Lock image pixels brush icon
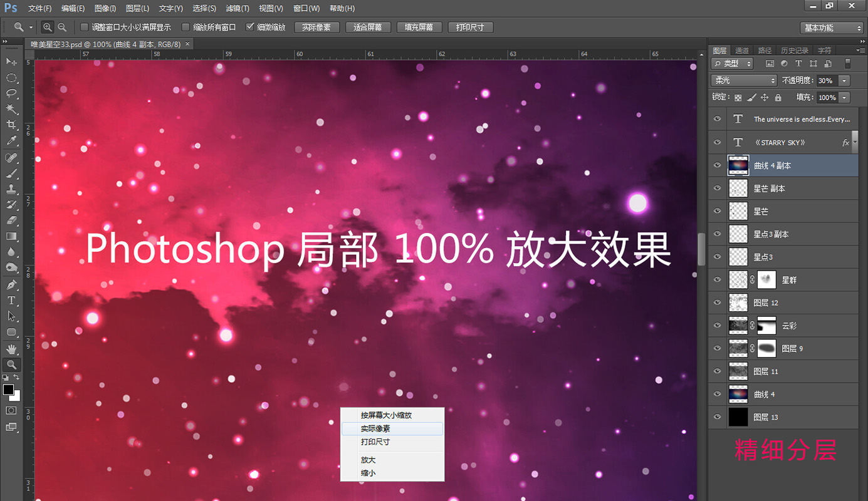Viewport: 868px width, 501px height. tap(751, 98)
